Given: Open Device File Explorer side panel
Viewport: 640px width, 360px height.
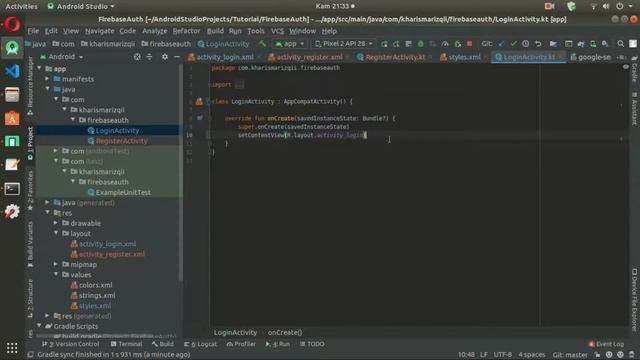Looking at the screenshot, I should [x=634, y=299].
